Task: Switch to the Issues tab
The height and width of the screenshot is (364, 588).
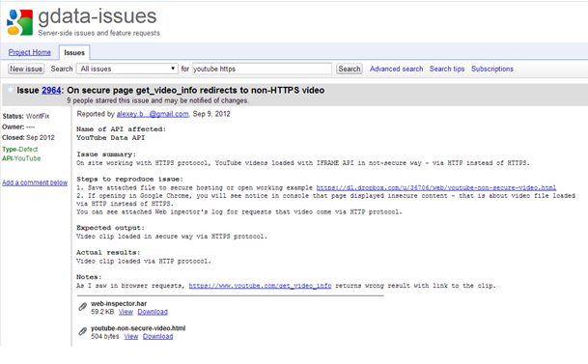Action: pyautogui.click(x=74, y=52)
